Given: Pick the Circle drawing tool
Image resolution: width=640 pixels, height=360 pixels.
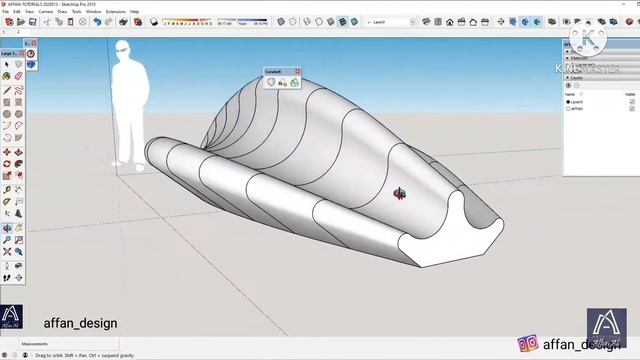Looking at the screenshot, I should click(7, 114).
